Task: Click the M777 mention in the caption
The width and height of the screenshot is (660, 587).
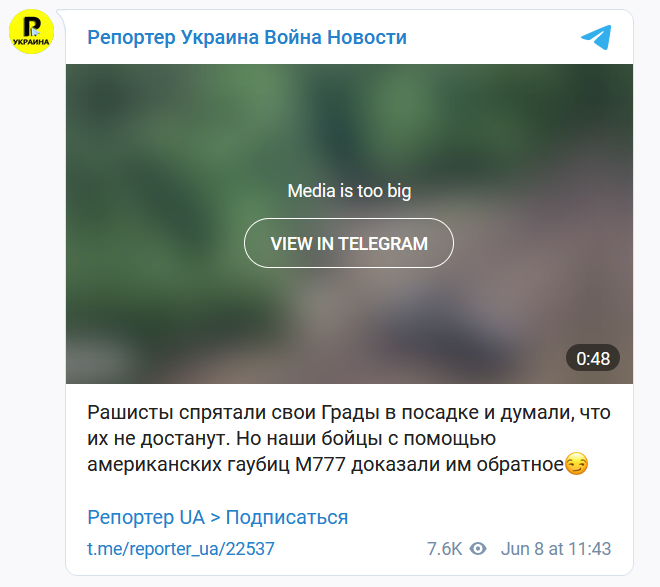Action: pyautogui.click(x=320, y=465)
